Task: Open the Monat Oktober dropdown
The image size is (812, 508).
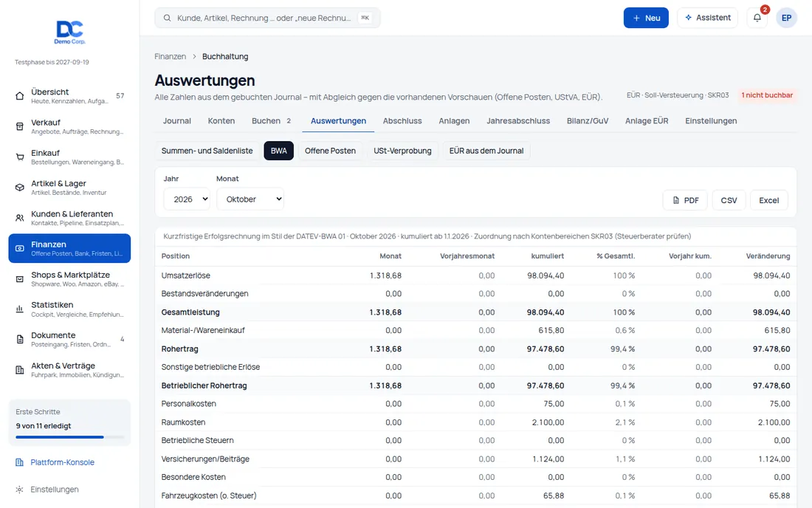Action: 250,199
